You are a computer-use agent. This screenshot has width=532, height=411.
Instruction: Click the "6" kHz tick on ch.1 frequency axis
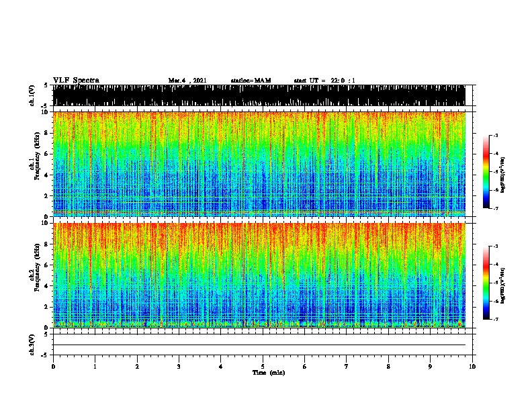click(x=47, y=154)
